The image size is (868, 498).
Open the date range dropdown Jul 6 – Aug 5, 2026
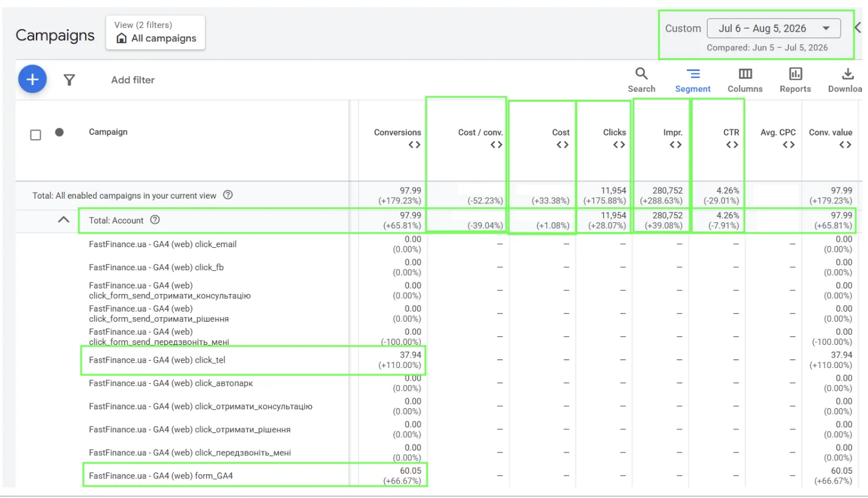coord(774,29)
